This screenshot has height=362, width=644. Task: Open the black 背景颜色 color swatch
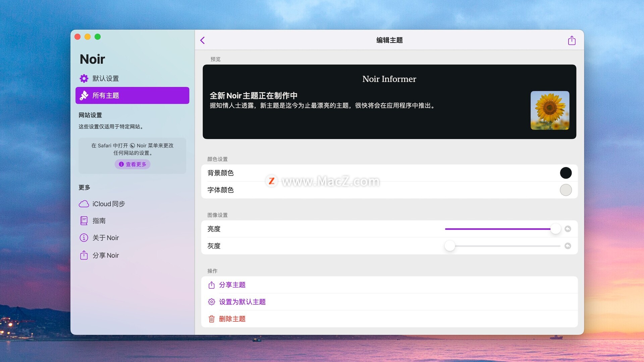[x=566, y=173]
